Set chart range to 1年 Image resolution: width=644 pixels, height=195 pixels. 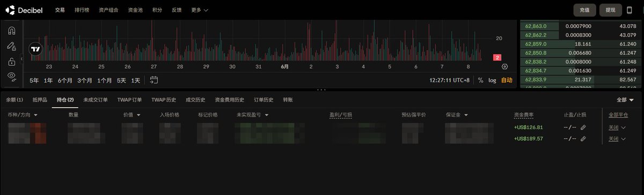(48, 80)
